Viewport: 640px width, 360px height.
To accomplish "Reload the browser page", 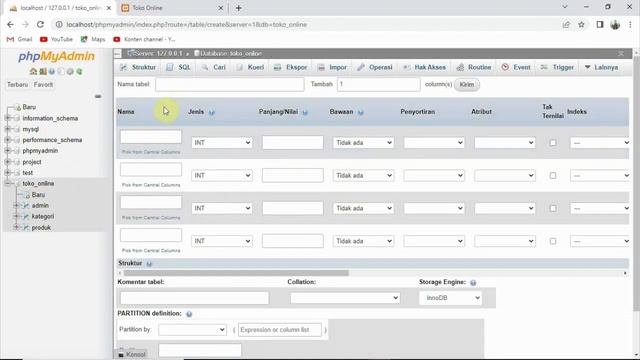I will click(x=40, y=24).
